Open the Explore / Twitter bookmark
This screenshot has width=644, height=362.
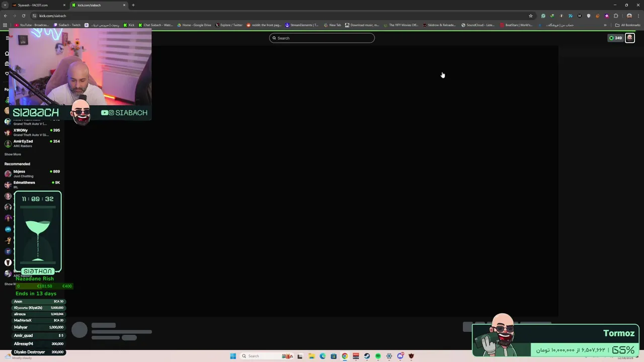[229, 25]
